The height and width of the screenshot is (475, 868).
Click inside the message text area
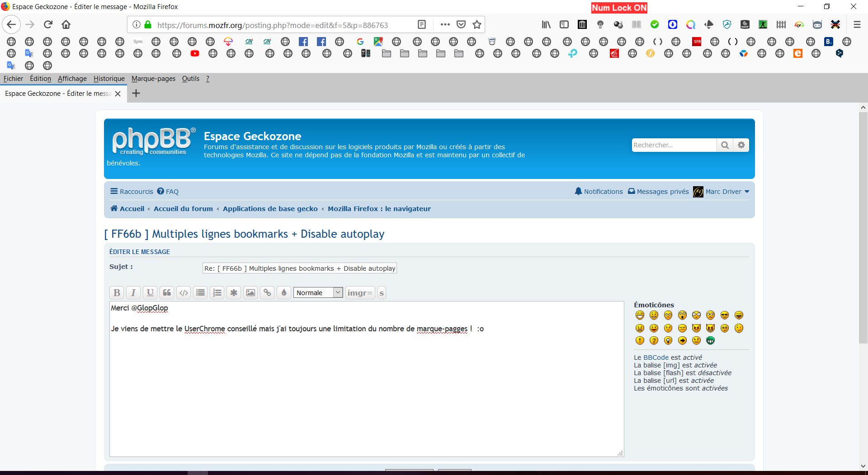pos(367,379)
